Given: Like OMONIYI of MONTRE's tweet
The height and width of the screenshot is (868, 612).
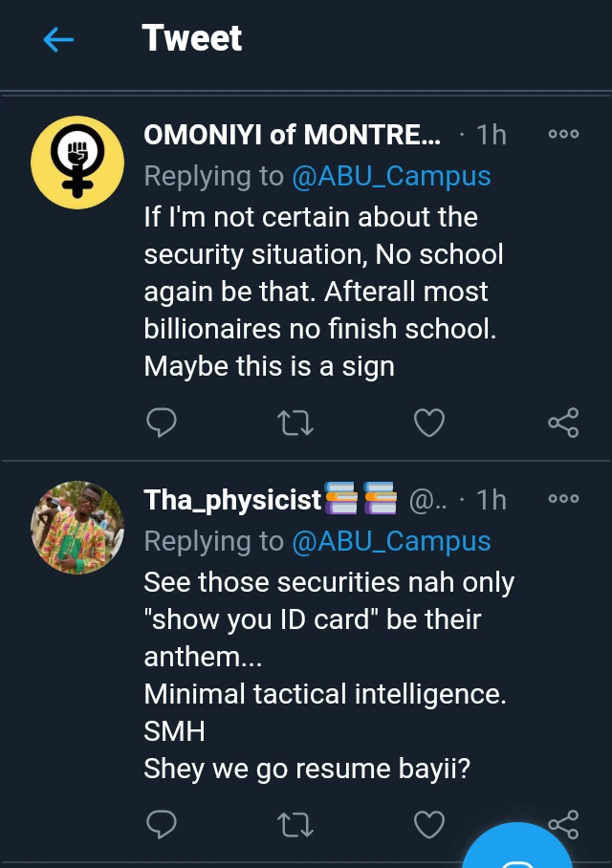Looking at the screenshot, I should [429, 423].
